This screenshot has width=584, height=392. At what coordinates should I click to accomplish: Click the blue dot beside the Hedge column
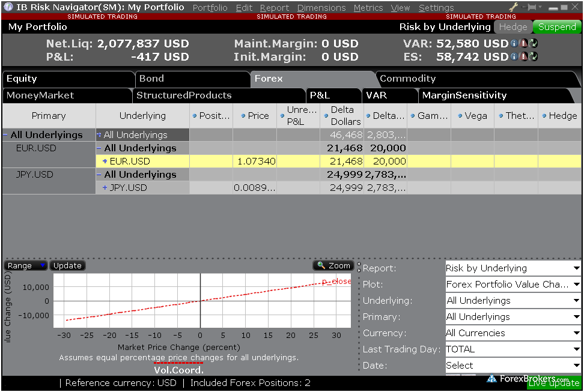point(544,116)
